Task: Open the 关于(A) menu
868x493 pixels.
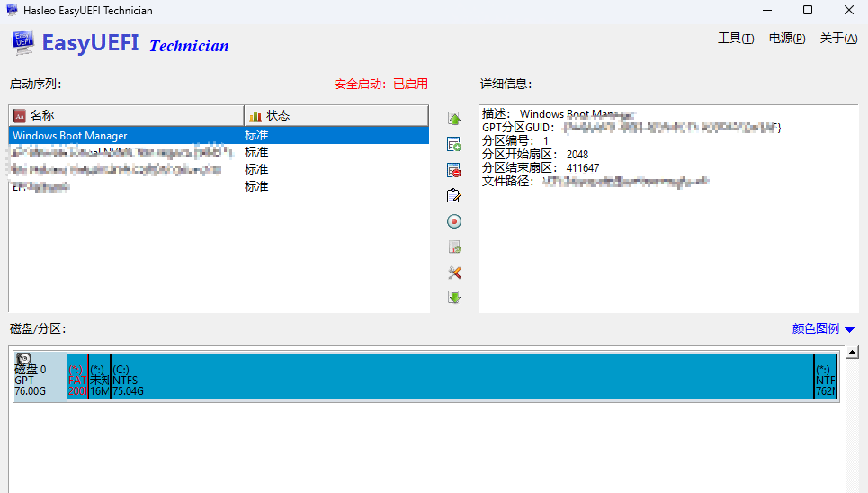Action: click(838, 38)
